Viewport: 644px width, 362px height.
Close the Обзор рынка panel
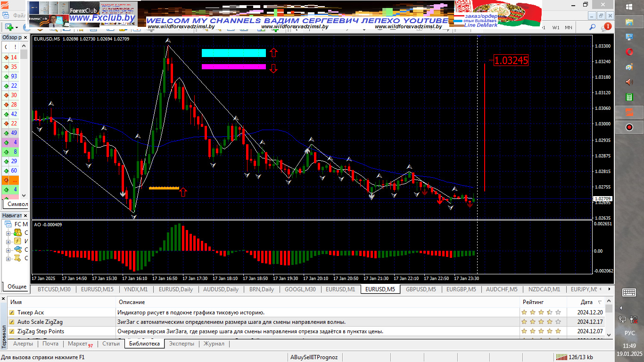point(25,37)
